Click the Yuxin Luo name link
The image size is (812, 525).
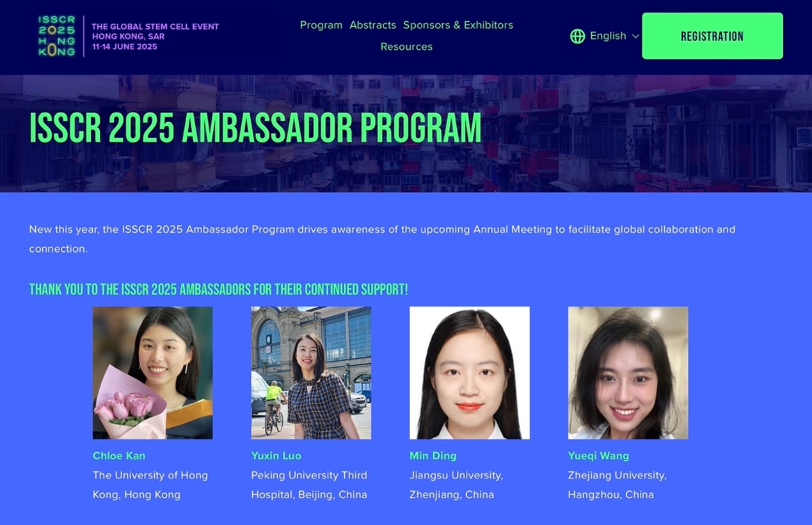(x=276, y=456)
